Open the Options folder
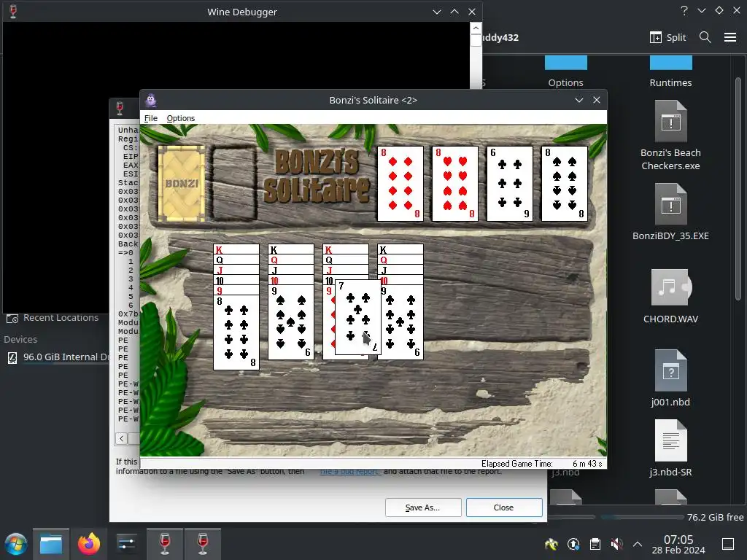The height and width of the screenshot is (560, 747). pos(565,71)
